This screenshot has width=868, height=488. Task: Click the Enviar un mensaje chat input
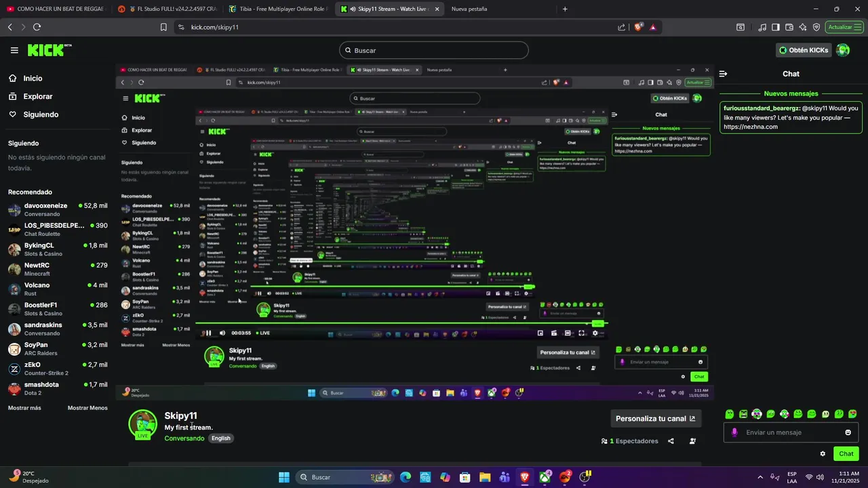pyautogui.click(x=791, y=432)
